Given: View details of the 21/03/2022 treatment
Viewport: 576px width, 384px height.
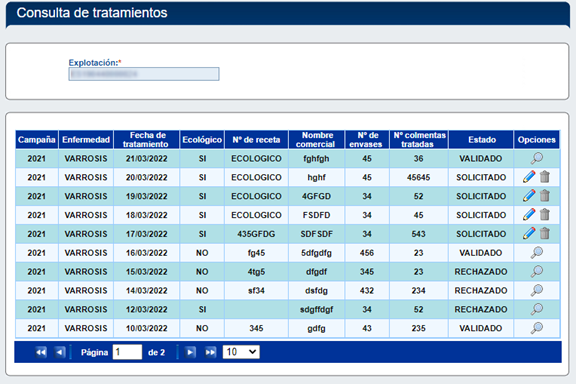Looking at the screenshot, I should [x=537, y=158].
